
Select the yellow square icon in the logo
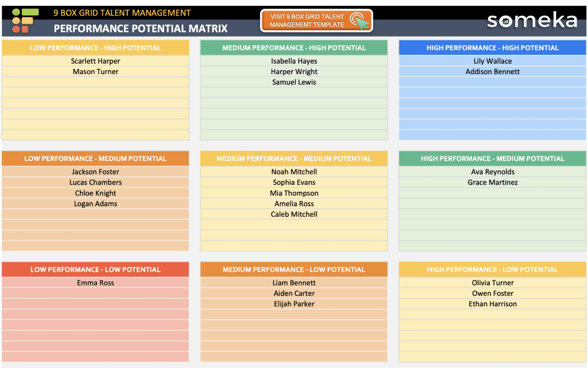click(27, 21)
